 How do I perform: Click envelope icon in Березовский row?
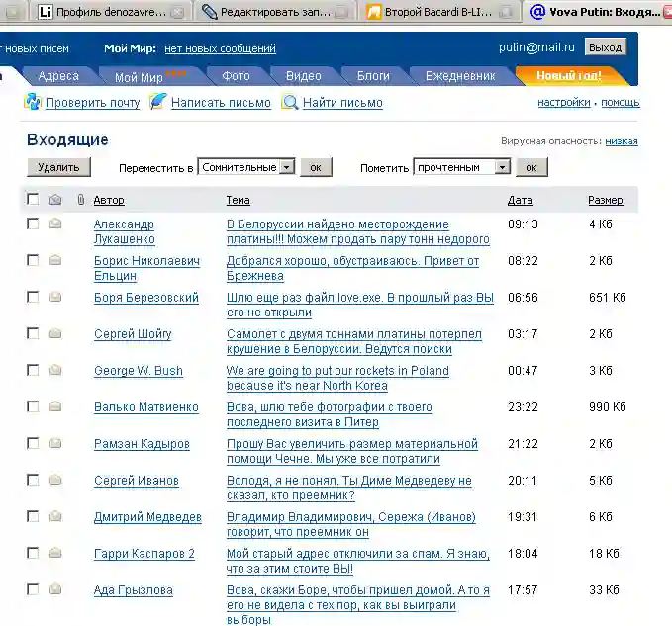[55, 297]
